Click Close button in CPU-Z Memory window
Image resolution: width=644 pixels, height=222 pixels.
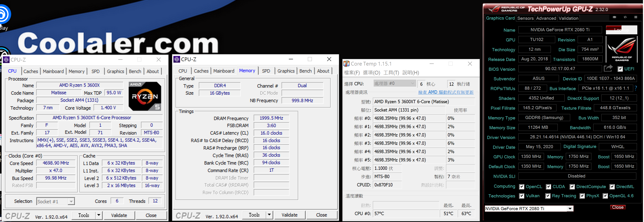coord(321,215)
